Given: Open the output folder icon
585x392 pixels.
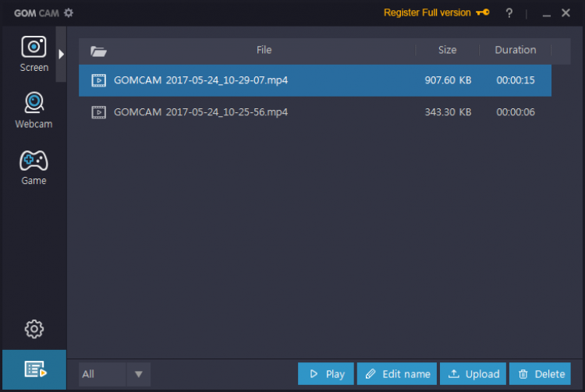Looking at the screenshot, I should [98, 51].
